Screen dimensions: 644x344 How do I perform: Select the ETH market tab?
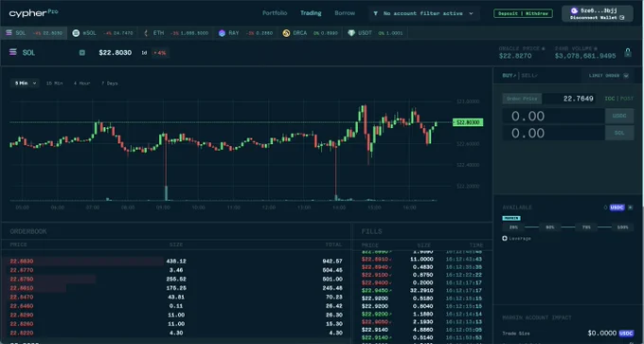175,33
